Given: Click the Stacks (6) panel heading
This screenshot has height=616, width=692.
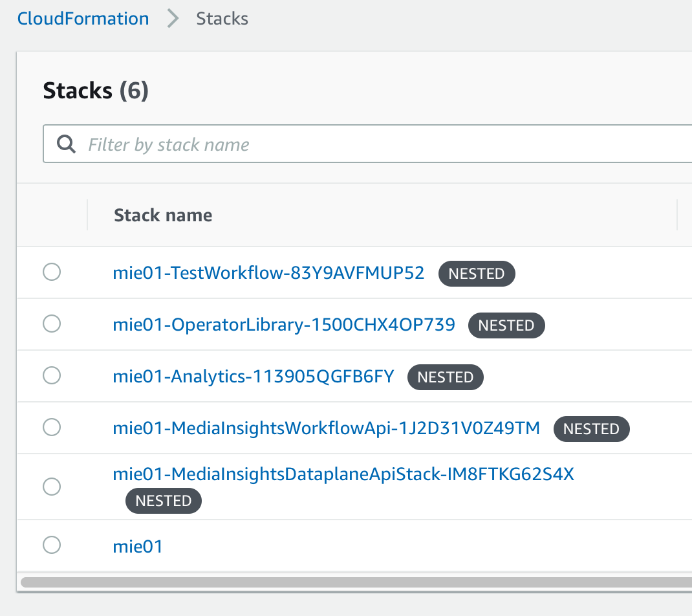Looking at the screenshot, I should 96,91.
